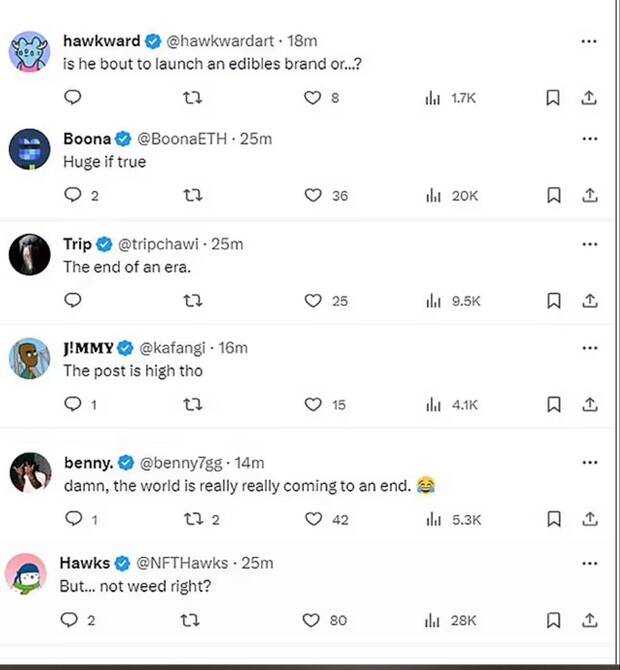Bookmark J!MMY's tweet
620x670 pixels.
tap(553, 404)
